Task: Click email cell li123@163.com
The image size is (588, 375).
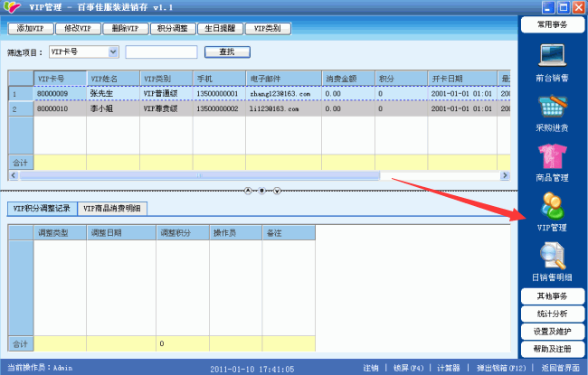Action: point(284,109)
